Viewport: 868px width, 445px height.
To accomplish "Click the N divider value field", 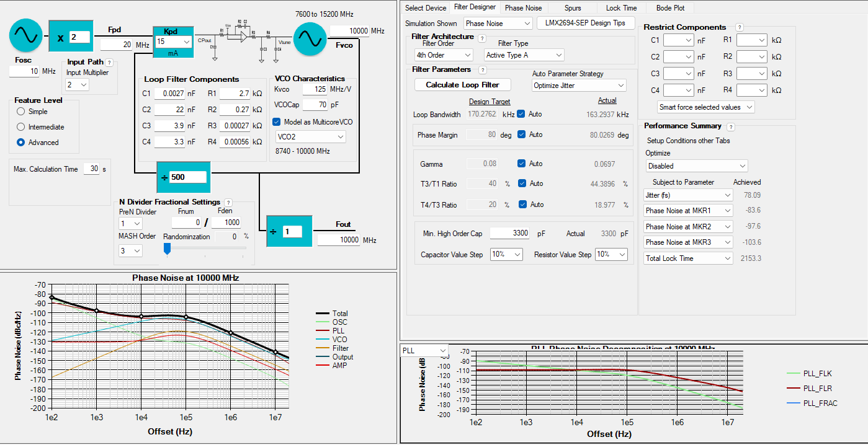I will pyautogui.click(x=187, y=177).
